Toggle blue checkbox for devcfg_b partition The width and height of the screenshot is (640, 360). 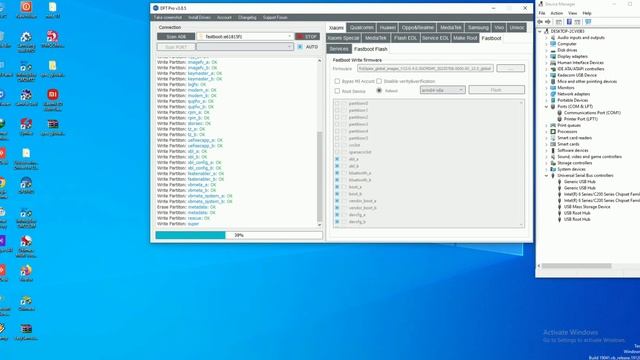[337, 222]
